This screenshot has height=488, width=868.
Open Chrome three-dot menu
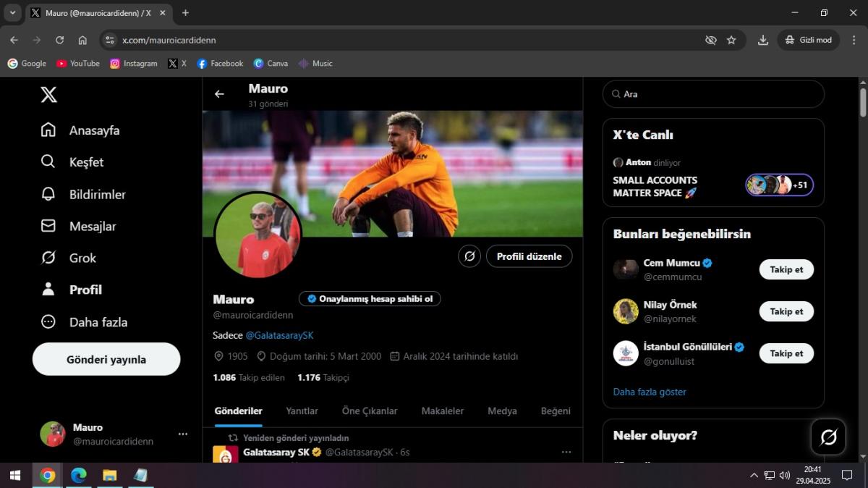[854, 40]
